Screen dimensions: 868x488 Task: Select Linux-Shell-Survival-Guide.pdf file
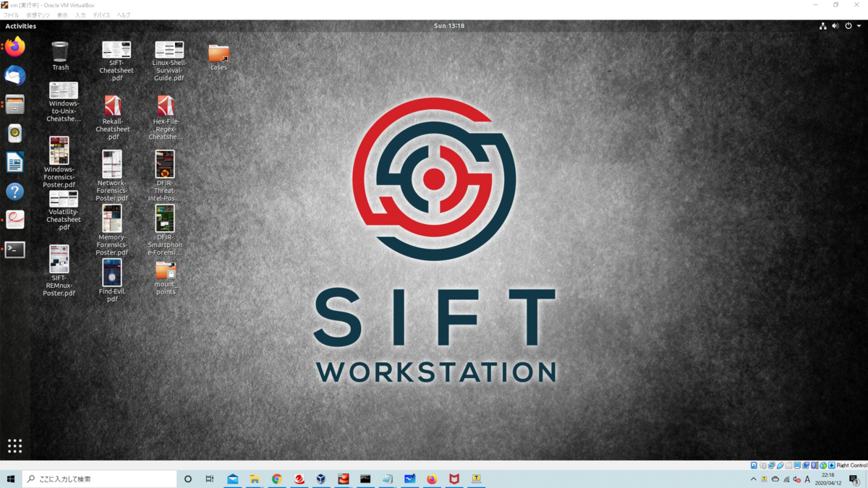tap(169, 61)
